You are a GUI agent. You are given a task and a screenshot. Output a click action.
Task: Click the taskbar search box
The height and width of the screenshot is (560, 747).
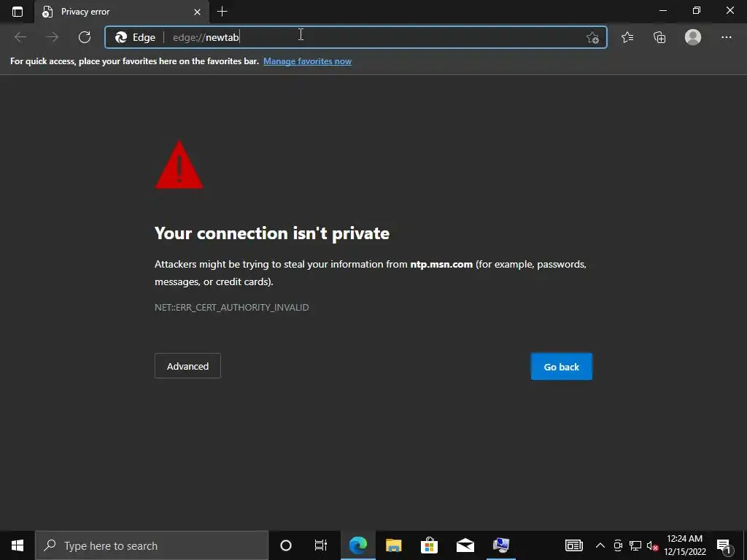152,545
